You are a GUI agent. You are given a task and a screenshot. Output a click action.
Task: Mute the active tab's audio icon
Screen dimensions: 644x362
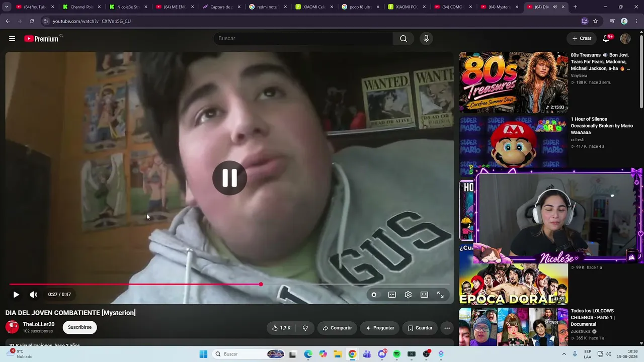tap(555, 7)
